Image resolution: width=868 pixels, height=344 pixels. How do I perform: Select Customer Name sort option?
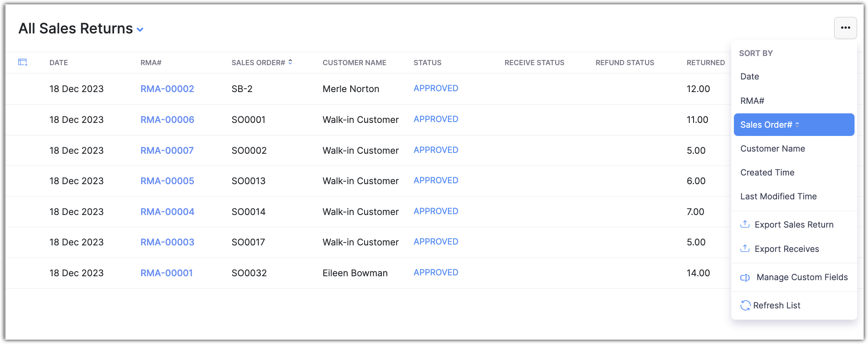tap(773, 149)
